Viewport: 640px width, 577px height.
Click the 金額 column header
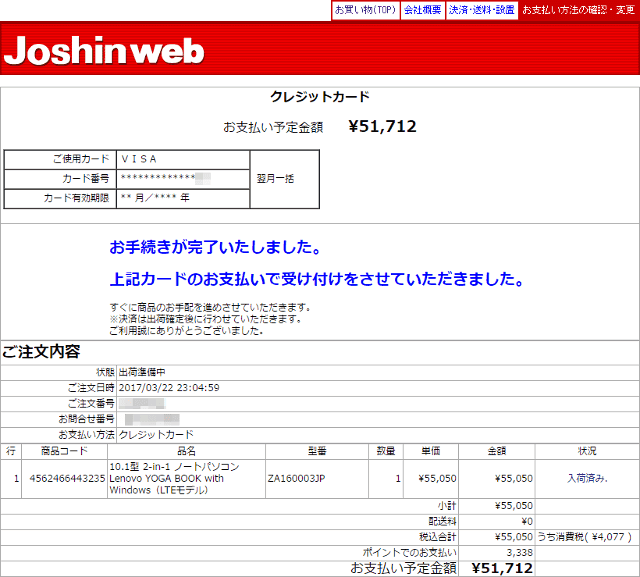(x=497, y=451)
